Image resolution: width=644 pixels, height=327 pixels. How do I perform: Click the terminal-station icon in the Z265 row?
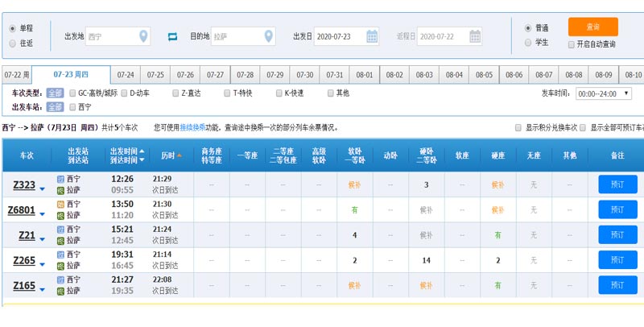click(61, 266)
